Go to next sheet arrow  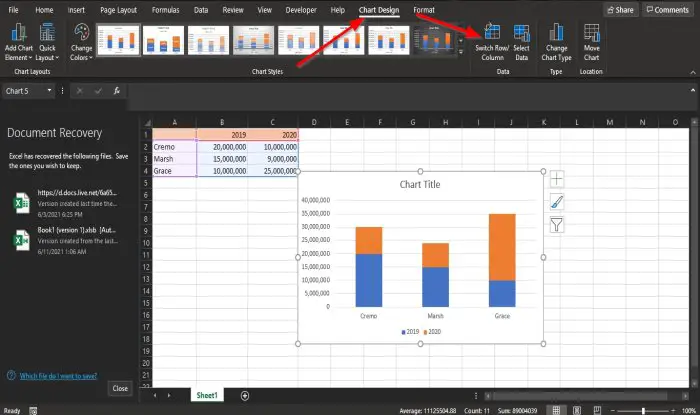(x=169, y=395)
